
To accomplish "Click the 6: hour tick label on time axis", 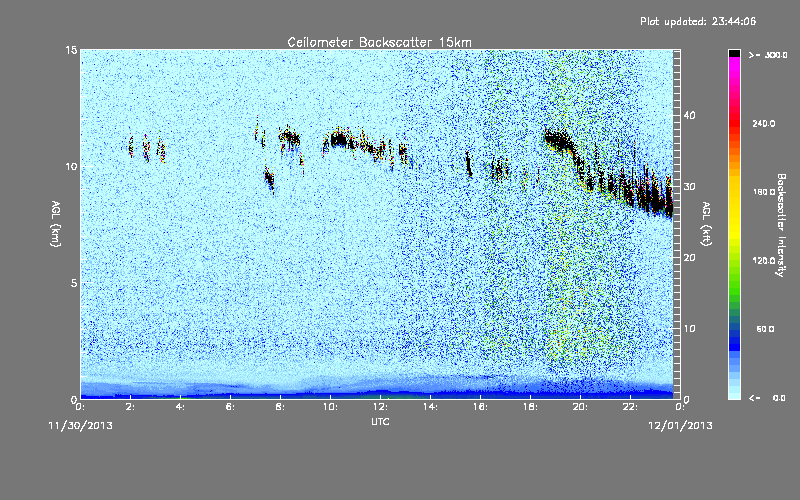I will (x=231, y=407).
